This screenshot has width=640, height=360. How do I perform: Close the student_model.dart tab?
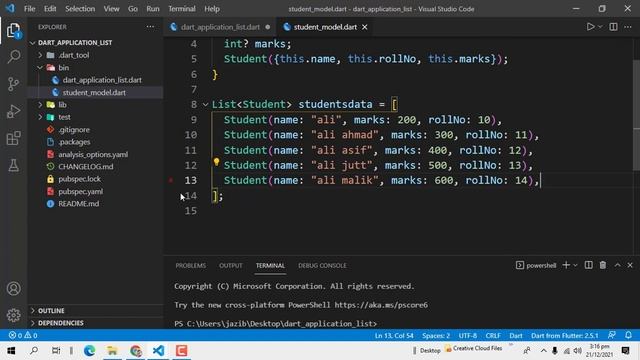click(364, 27)
